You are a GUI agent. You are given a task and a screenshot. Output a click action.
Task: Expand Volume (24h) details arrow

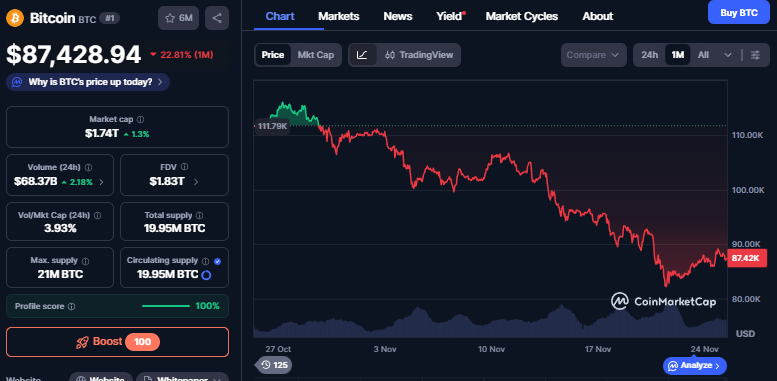click(102, 182)
